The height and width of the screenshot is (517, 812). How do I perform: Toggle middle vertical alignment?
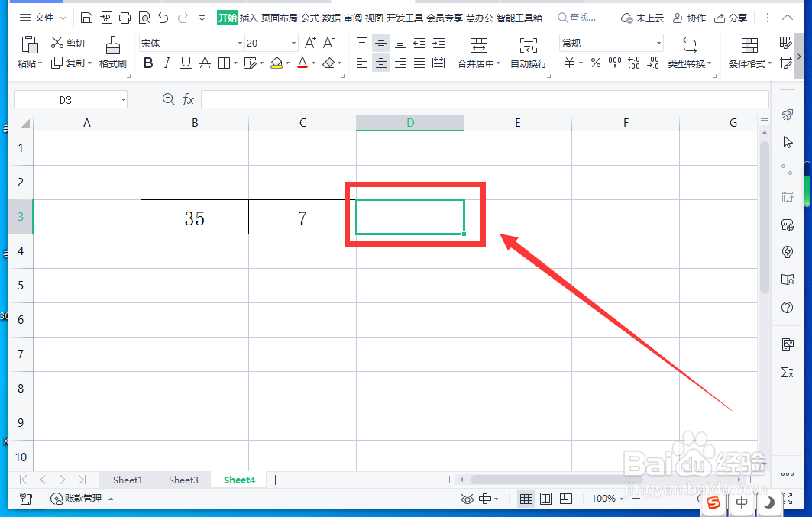pos(381,43)
